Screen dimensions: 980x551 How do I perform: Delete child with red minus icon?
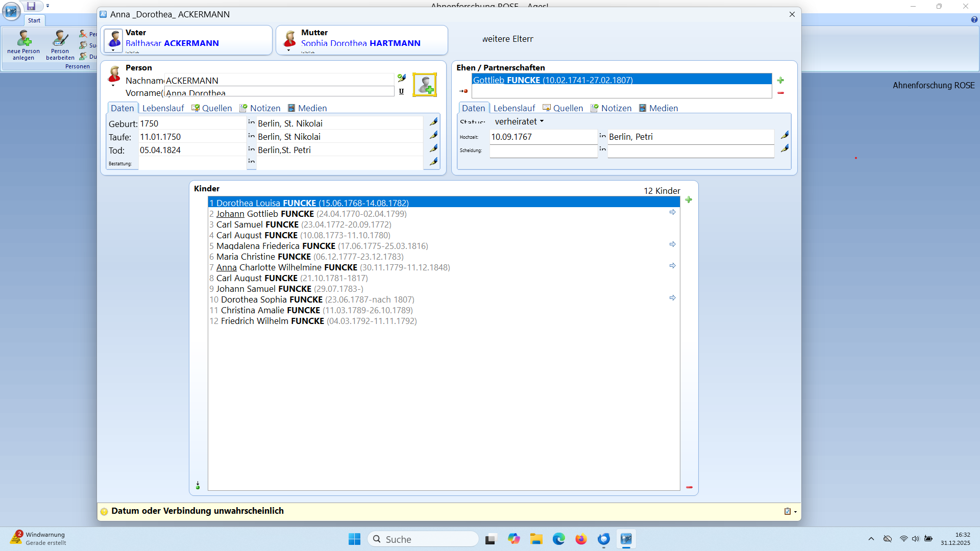click(x=689, y=487)
